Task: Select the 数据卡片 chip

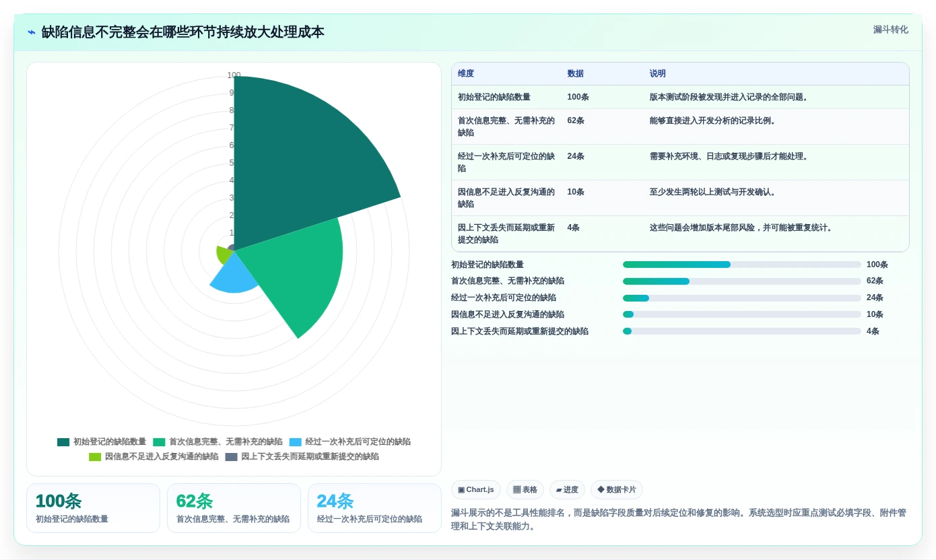Action: [x=617, y=490]
